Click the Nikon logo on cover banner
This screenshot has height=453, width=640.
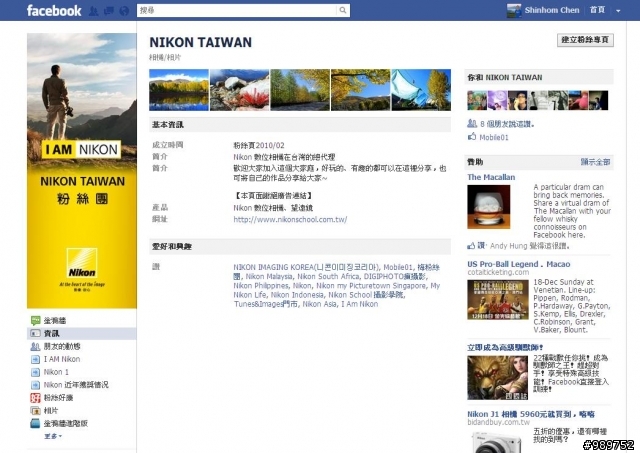pyautogui.click(x=82, y=263)
